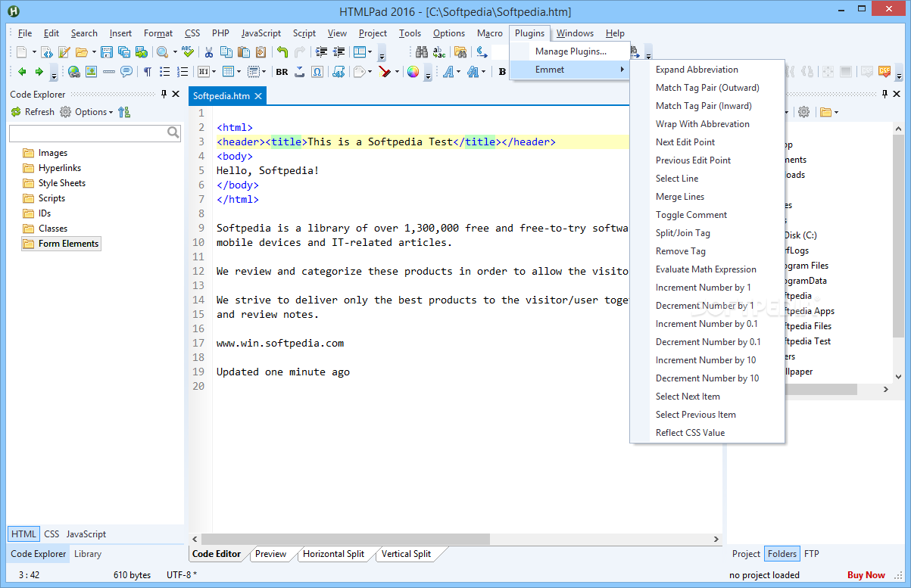The height and width of the screenshot is (588, 911).
Task: Navigate forward with the green right arrow
Action: pyautogui.click(x=39, y=72)
